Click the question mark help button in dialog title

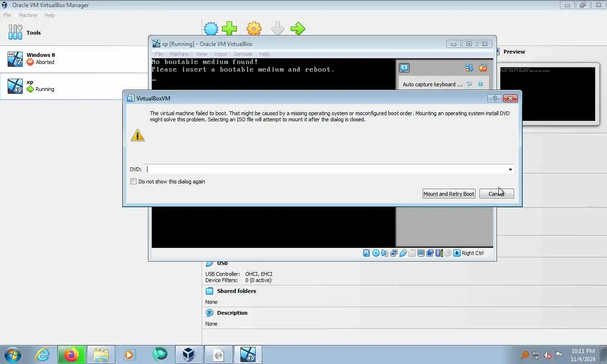tap(495, 98)
